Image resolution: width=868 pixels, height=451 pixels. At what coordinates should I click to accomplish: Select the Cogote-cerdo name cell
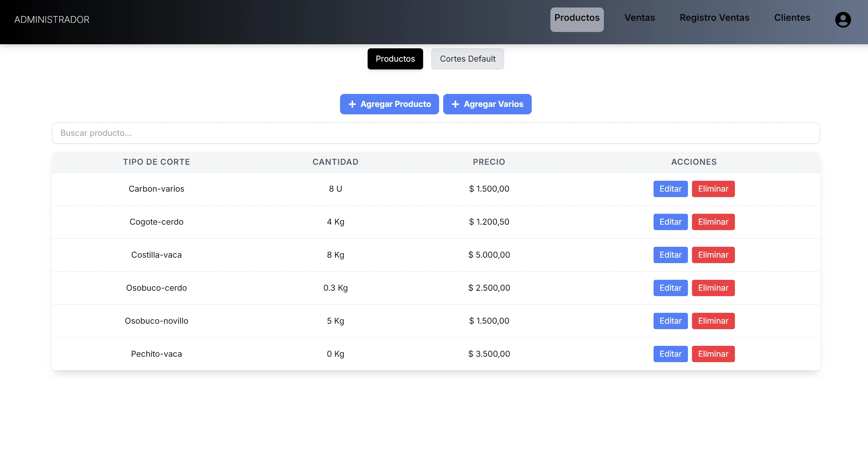click(x=157, y=222)
